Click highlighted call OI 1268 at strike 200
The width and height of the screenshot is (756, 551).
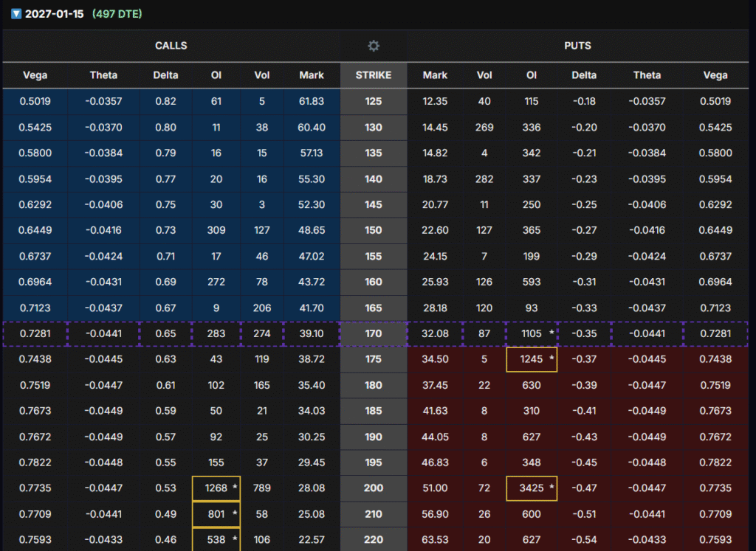tap(216, 488)
